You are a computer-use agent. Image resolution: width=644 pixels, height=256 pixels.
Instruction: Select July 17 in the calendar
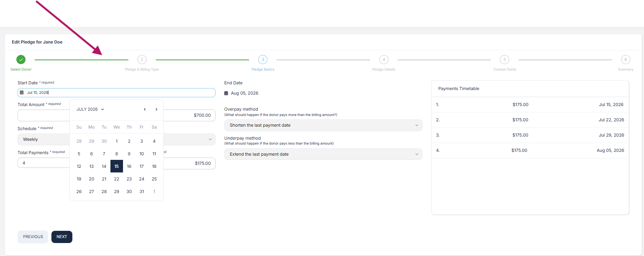142,166
